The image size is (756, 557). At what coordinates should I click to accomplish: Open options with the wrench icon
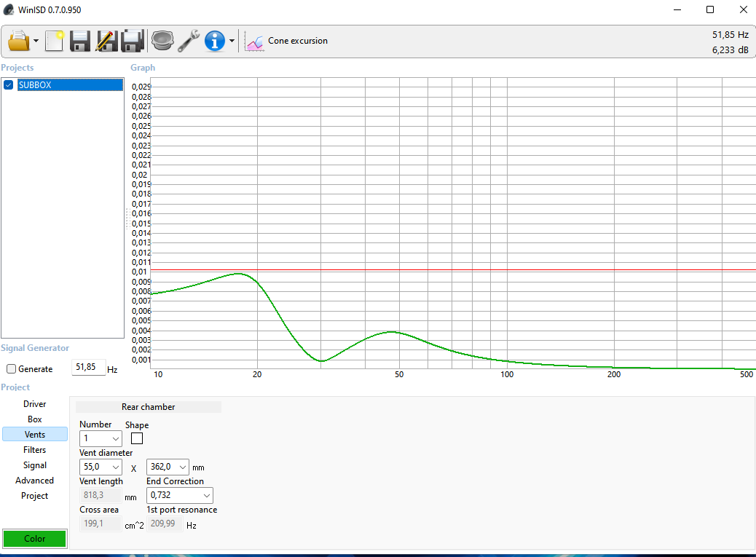[x=189, y=41]
